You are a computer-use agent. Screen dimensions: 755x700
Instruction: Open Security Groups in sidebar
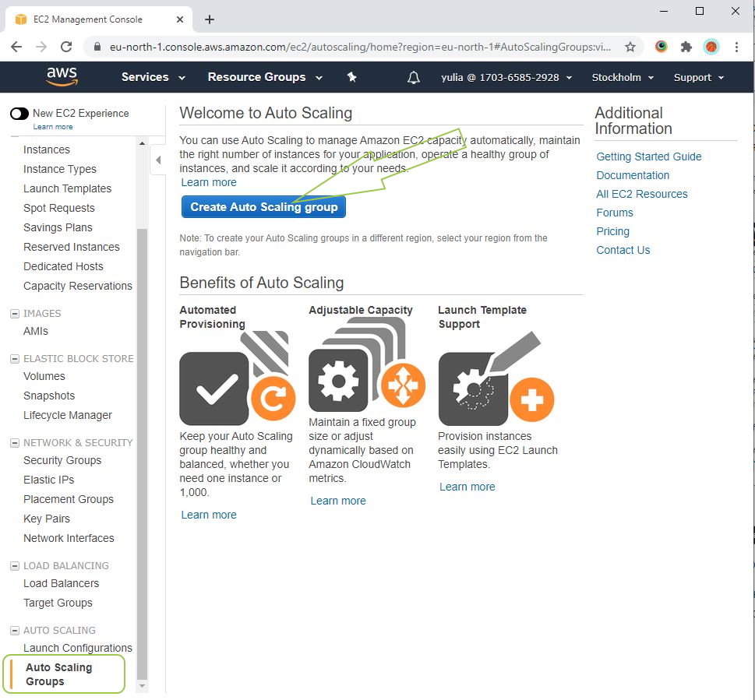click(x=62, y=460)
